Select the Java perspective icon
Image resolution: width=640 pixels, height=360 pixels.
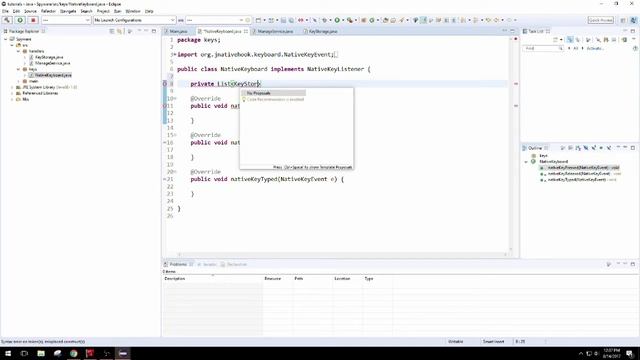[x=633, y=20]
